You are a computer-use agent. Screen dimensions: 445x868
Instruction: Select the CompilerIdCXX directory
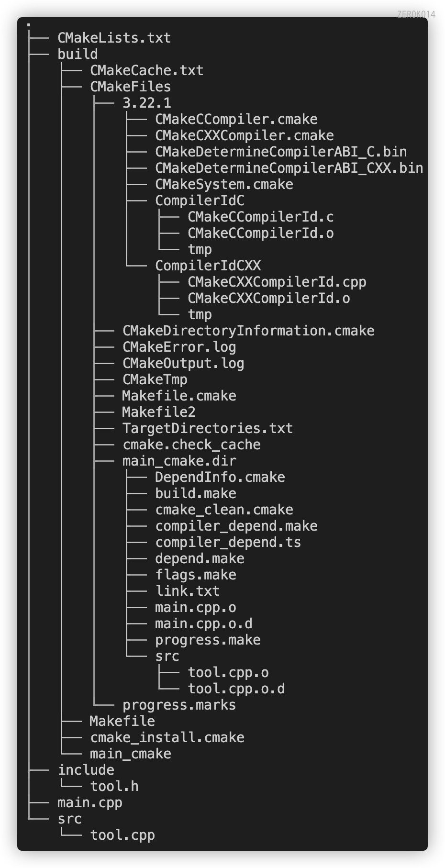point(208,266)
